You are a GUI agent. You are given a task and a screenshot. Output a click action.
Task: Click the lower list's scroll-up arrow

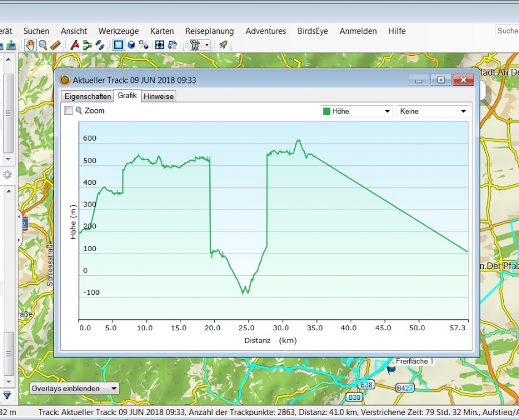(9, 192)
